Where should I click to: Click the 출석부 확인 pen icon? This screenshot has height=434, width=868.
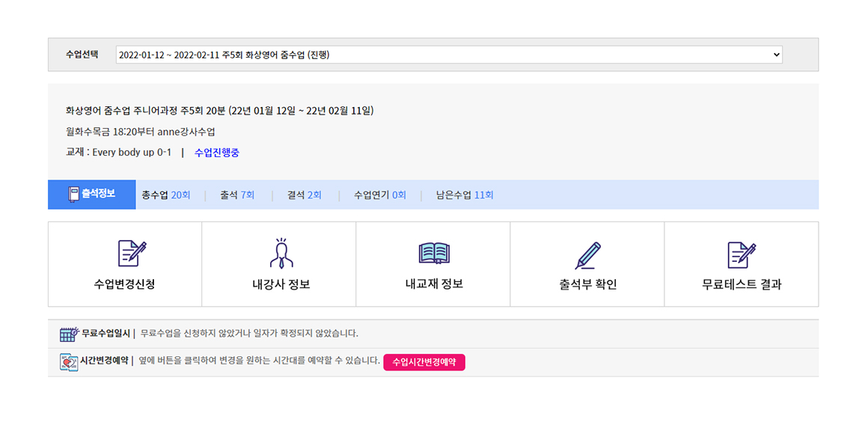point(587,254)
